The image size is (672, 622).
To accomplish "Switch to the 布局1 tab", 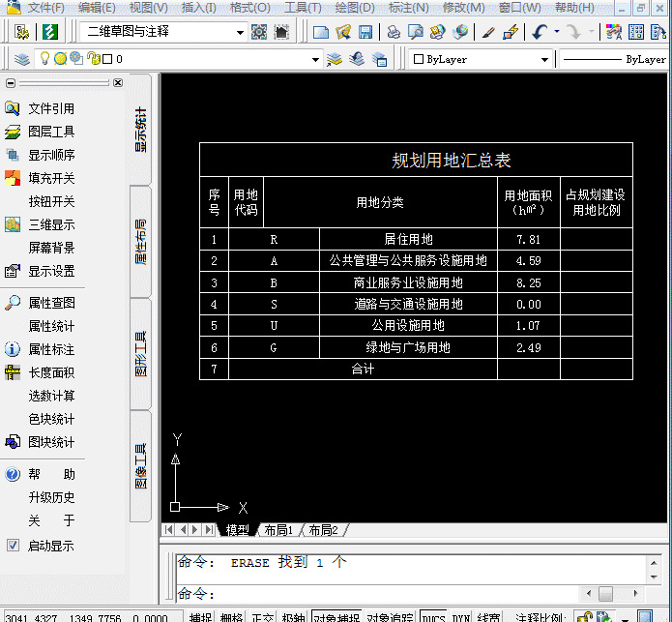I will click(x=278, y=530).
